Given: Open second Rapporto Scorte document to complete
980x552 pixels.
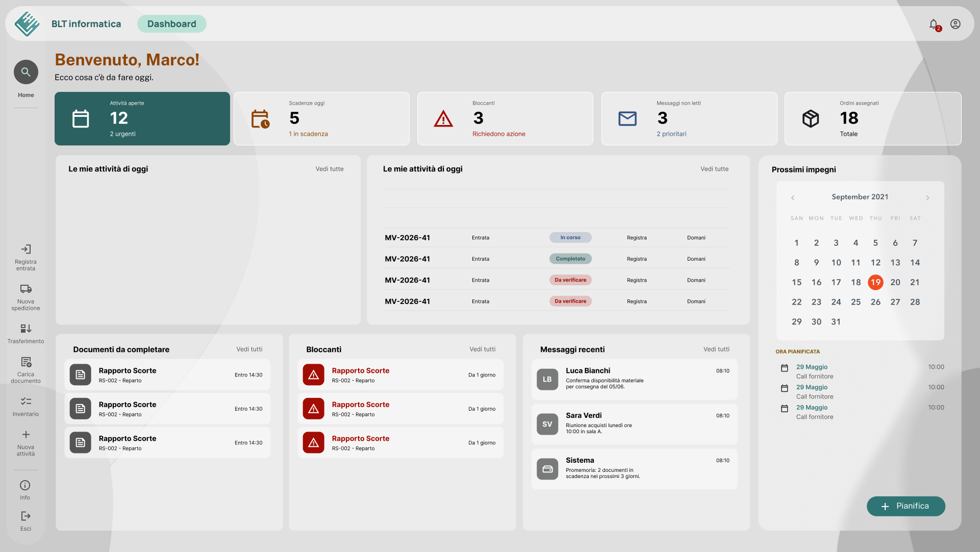Looking at the screenshot, I should pyautogui.click(x=167, y=409).
